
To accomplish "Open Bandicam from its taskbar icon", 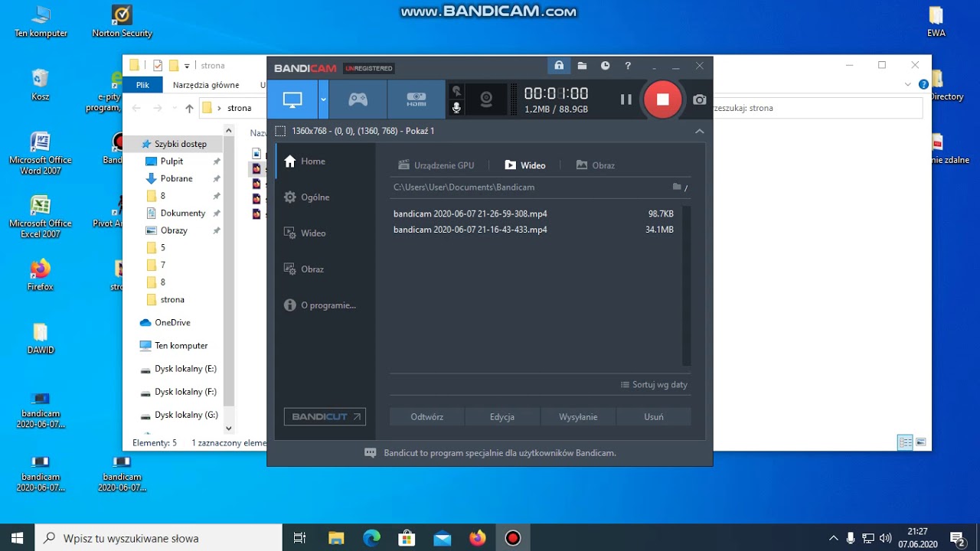I will click(x=513, y=538).
